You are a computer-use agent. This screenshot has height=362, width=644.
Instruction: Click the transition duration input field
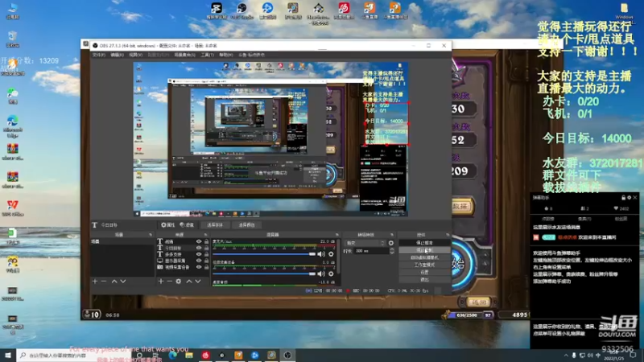tap(371, 251)
